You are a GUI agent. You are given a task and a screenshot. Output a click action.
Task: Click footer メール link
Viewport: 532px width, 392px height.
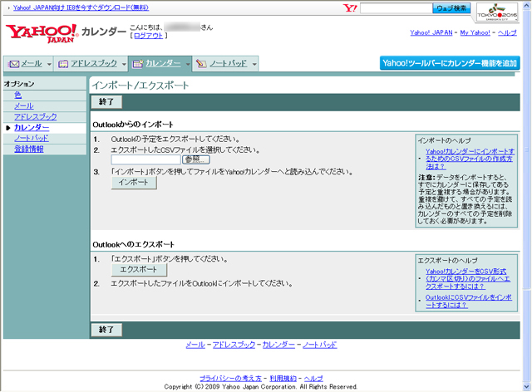tap(195, 345)
